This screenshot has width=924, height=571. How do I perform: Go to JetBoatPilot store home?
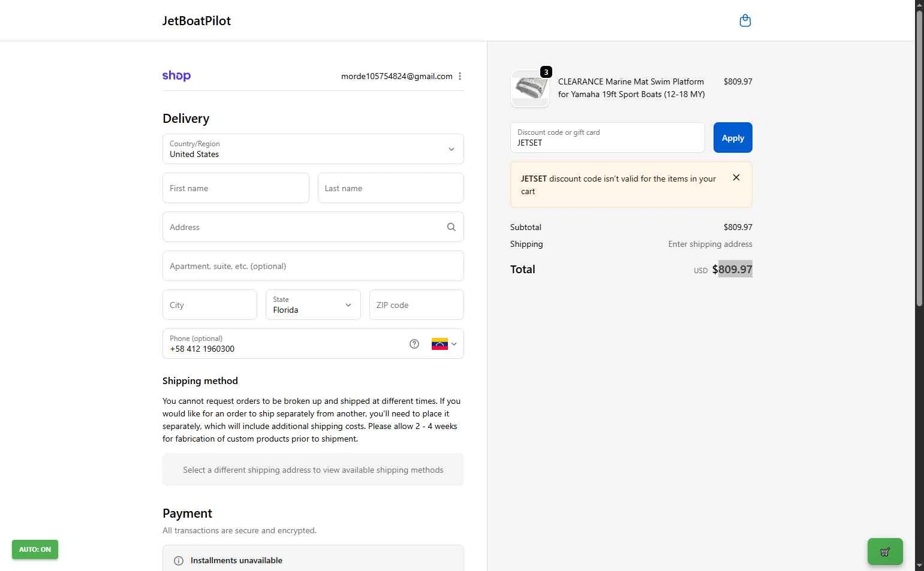click(x=197, y=21)
